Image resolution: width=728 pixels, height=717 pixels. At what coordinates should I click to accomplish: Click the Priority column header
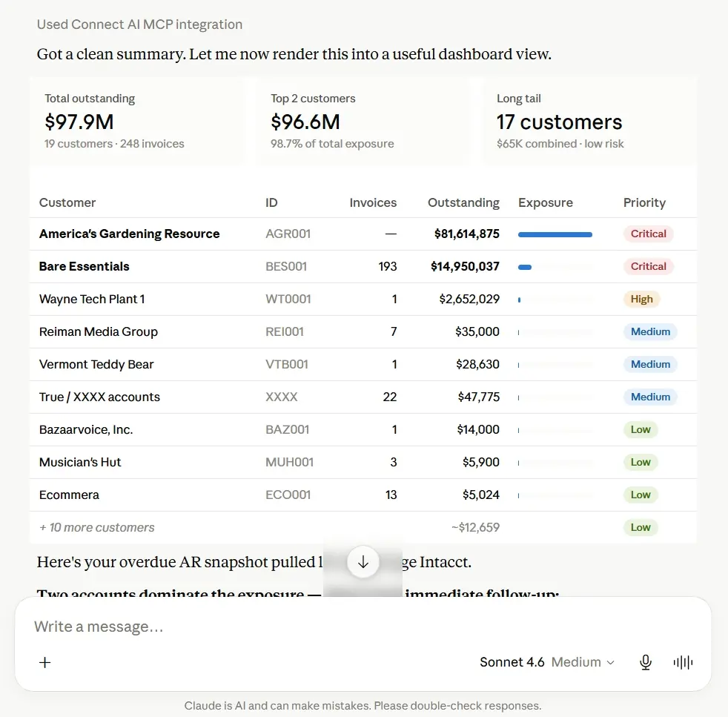pyautogui.click(x=644, y=203)
